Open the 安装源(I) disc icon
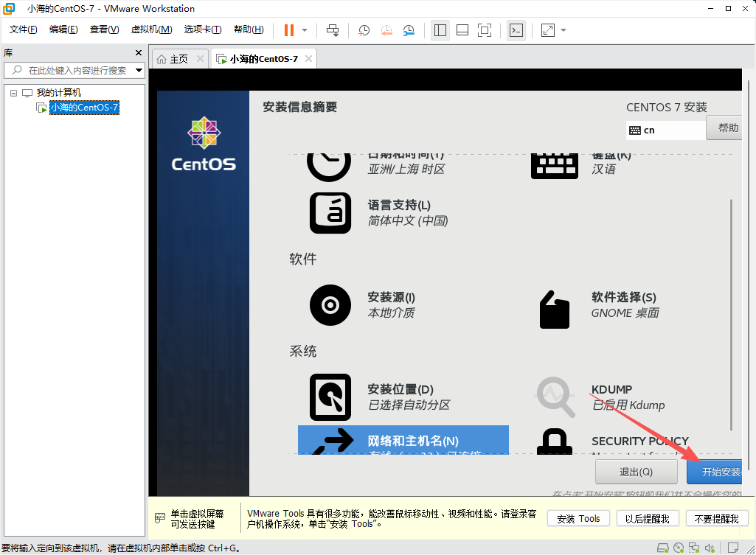The image size is (756, 555). pyautogui.click(x=330, y=305)
